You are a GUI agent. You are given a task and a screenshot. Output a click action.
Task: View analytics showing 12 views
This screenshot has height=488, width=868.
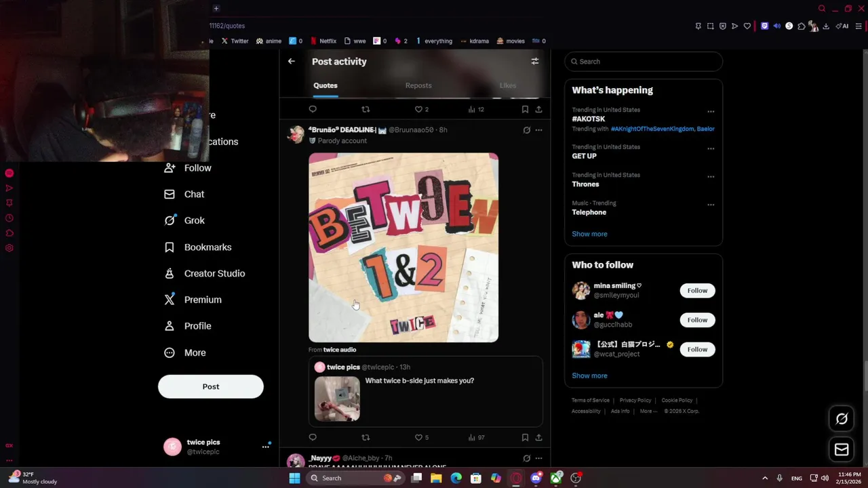coord(475,109)
